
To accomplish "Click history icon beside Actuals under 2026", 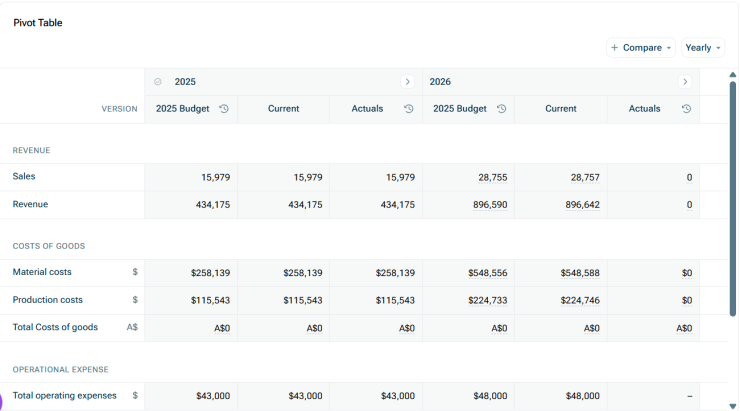I will click(686, 109).
